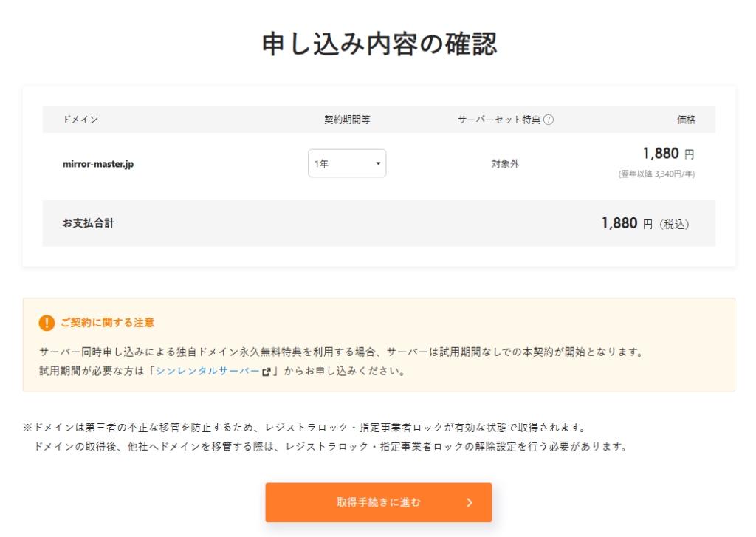Click the 翌年以降 3,340円/年 renewal price note

pos(656,174)
